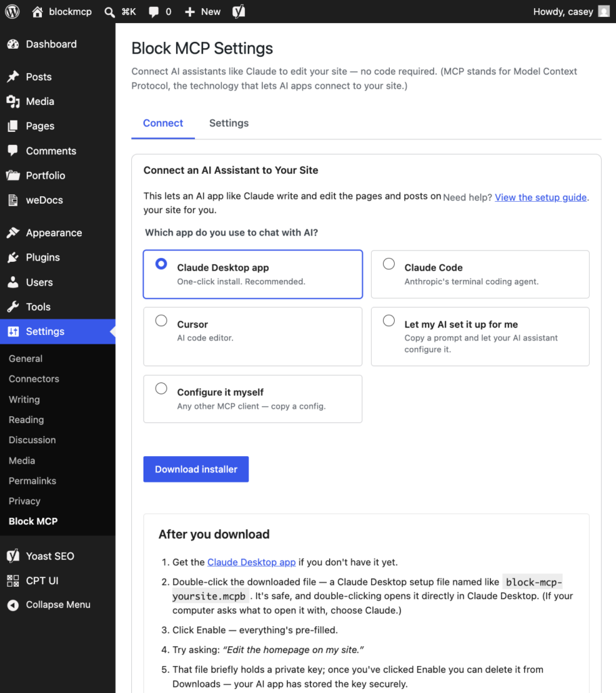Open the Yoast icon in admin bar

tap(238, 12)
